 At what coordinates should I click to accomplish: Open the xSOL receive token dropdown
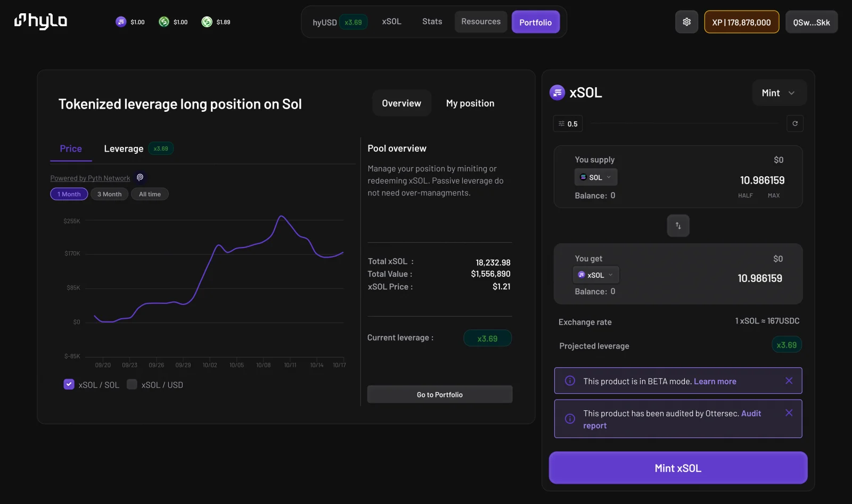pyautogui.click(x=596, y=275)
